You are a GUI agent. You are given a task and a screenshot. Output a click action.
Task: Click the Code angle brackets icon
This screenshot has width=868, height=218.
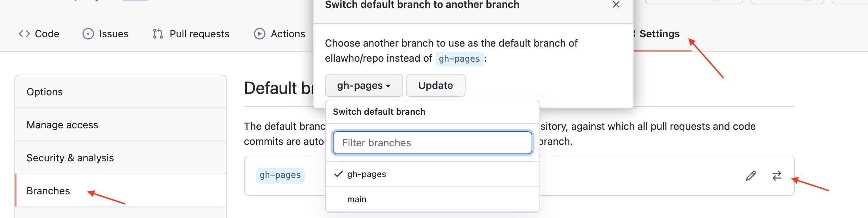tap(24, 34)
